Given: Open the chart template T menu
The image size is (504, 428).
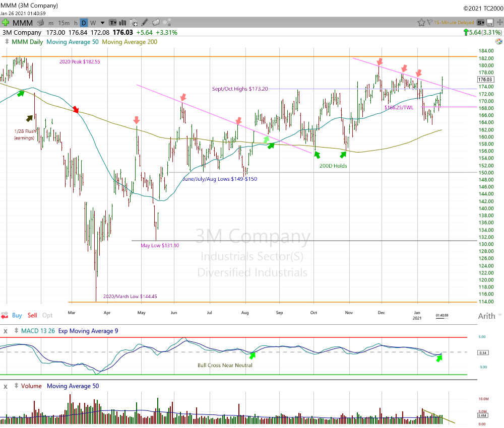Looking at the screenshot, I should pyautogui.click(x=113, y=23).
